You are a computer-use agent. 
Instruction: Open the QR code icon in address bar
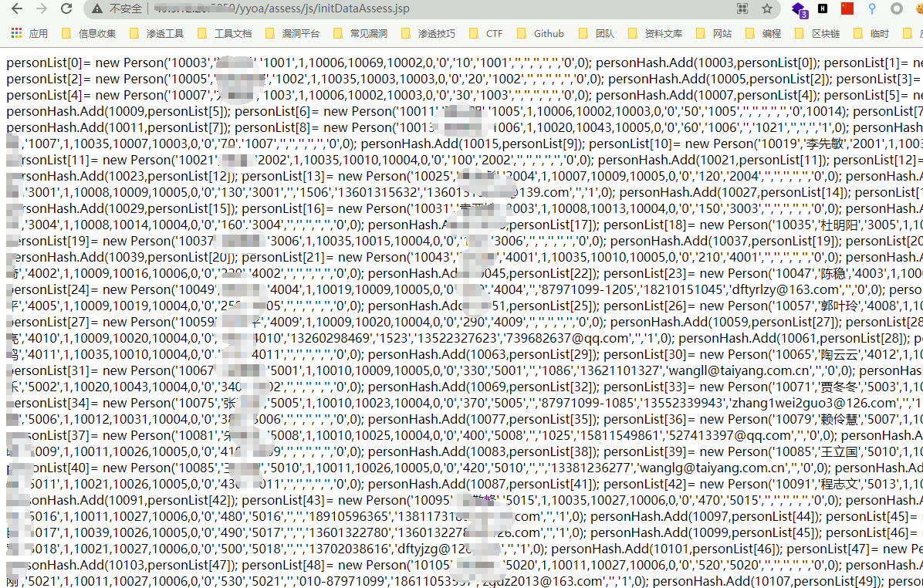[742, 9]
